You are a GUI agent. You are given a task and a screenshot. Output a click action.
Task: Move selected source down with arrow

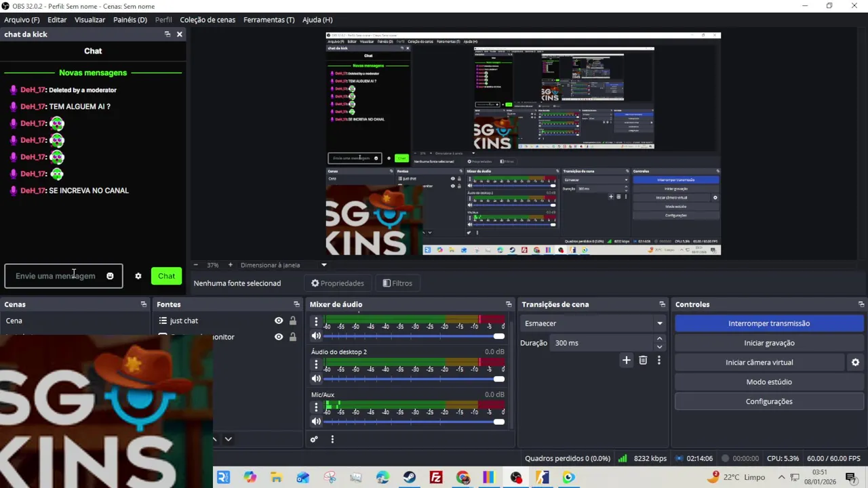pyautogui.click(x=228, y=439)
